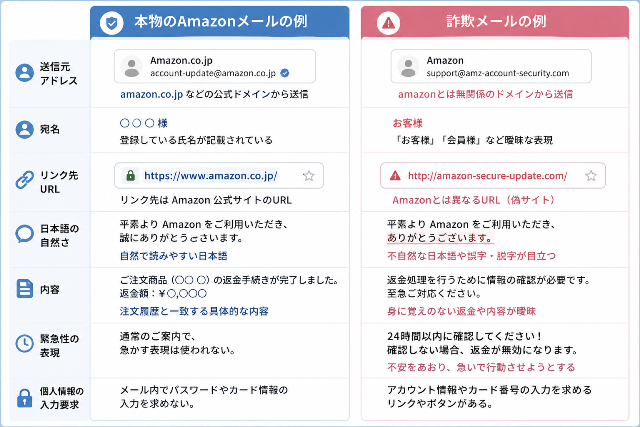
Task: Toggle the bookmark star in the fake URL bar
Action: (591, 176)
